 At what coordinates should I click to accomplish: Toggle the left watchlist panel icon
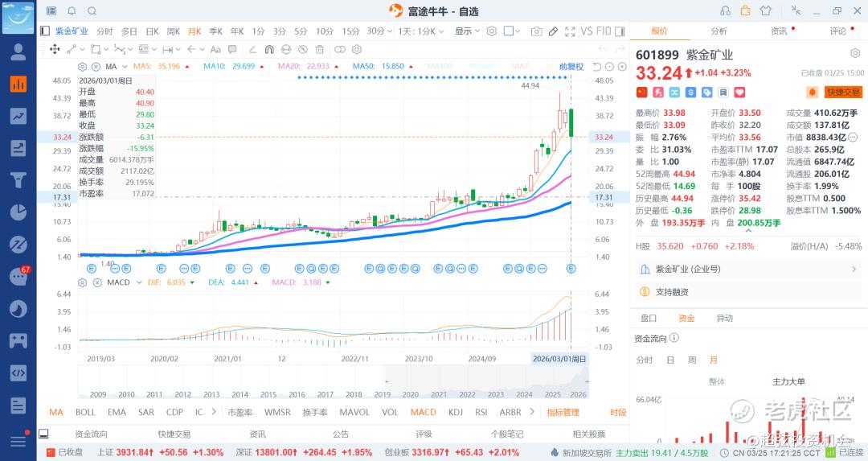(x=45, y=31)
